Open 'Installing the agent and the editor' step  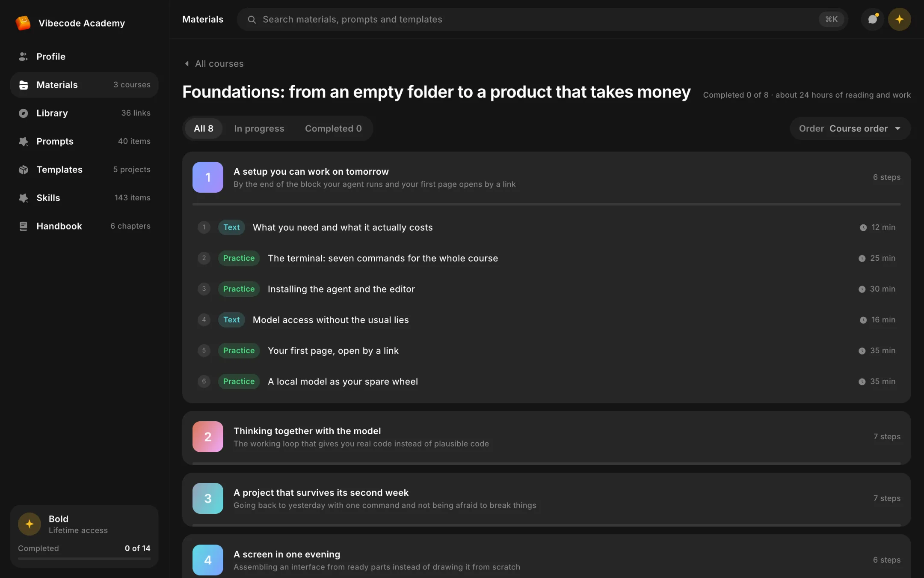pyautogui.click(x=547, y=289)
